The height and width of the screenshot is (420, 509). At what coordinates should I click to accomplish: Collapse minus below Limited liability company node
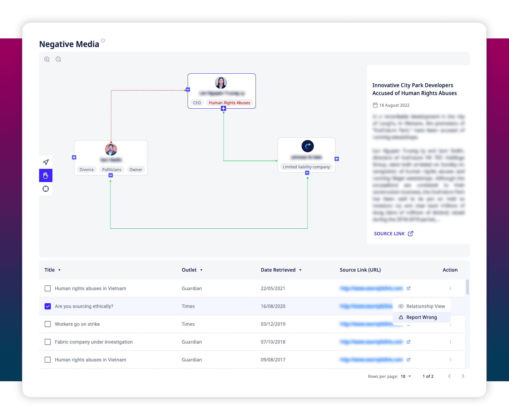coord(307,173)
